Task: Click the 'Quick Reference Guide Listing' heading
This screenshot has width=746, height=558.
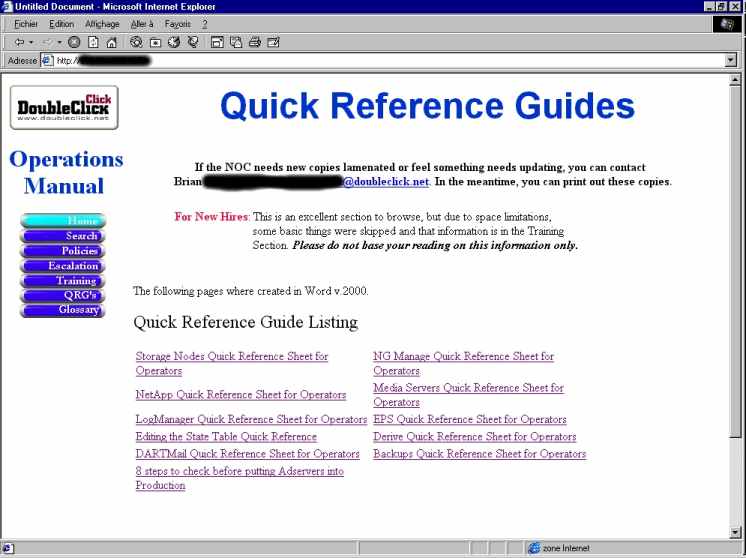Action: (x=245, y=322)
